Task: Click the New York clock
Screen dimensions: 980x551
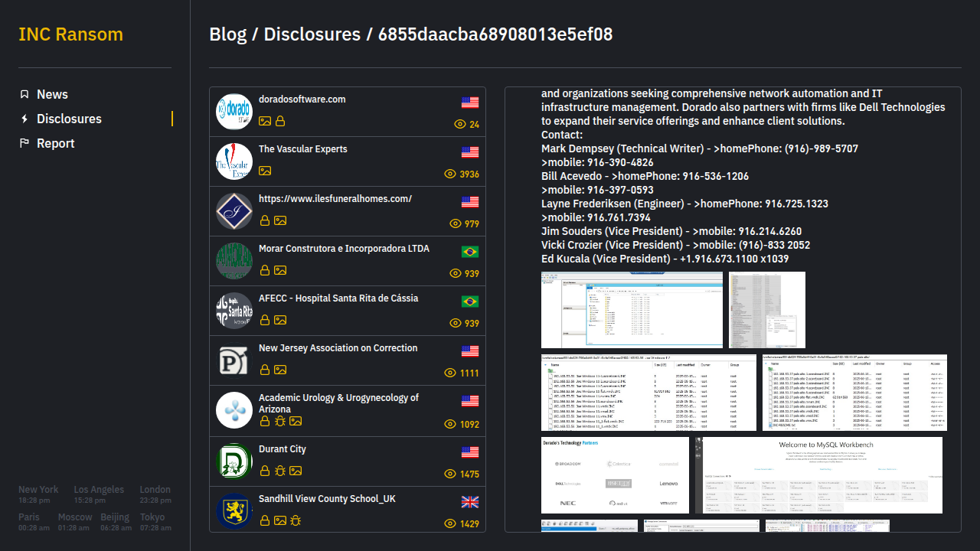Action: tap(38, 494)
